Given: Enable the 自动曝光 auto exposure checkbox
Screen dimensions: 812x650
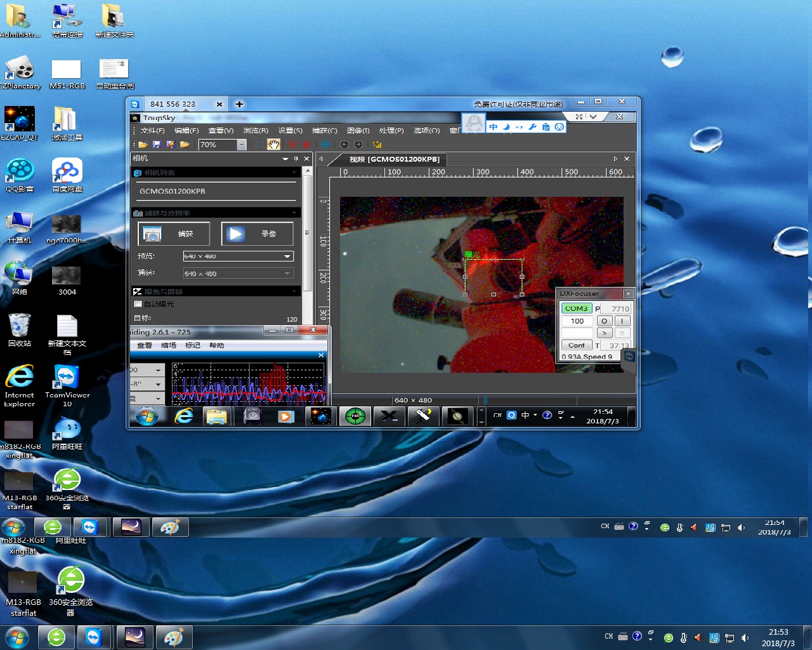Looking at the screenshot, I should (x=138, y=304).
